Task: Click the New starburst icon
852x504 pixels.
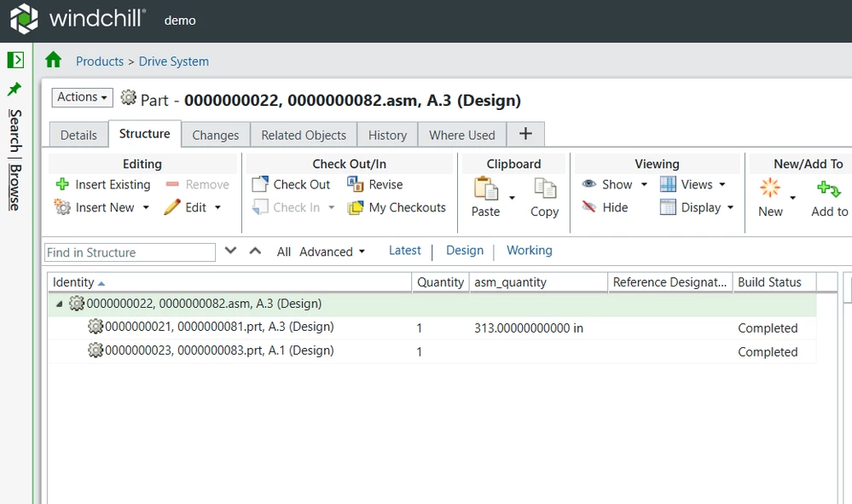Action: click(x=770, y=188)
